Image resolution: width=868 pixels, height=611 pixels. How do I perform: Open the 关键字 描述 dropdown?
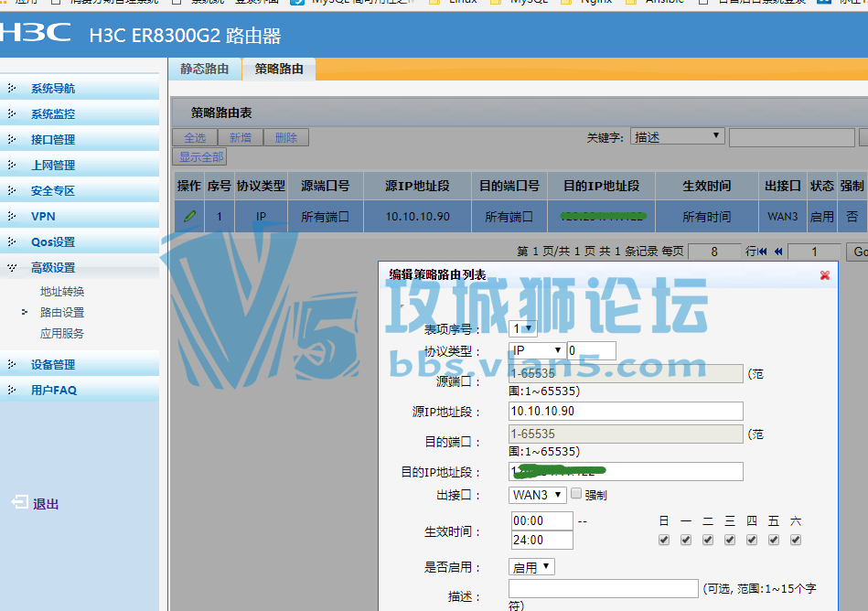tap(678, 136)
